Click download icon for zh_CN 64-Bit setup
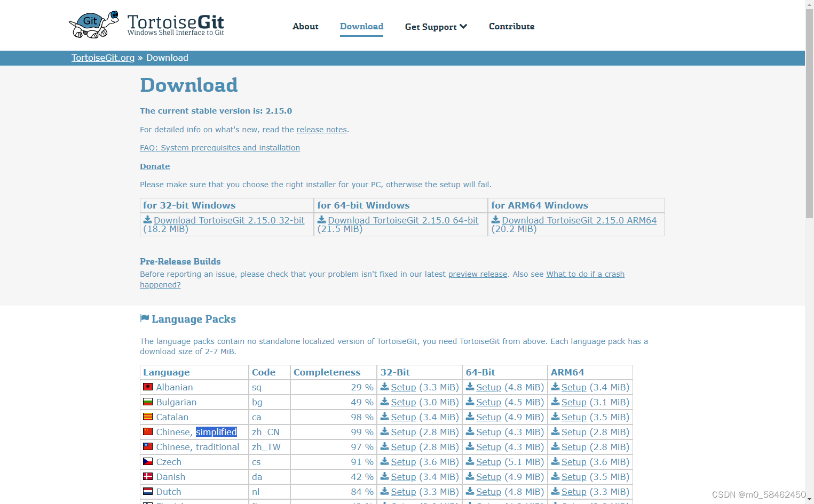This screenshot has height=504, width=814. pyautogui.click(x=470, y=431)
